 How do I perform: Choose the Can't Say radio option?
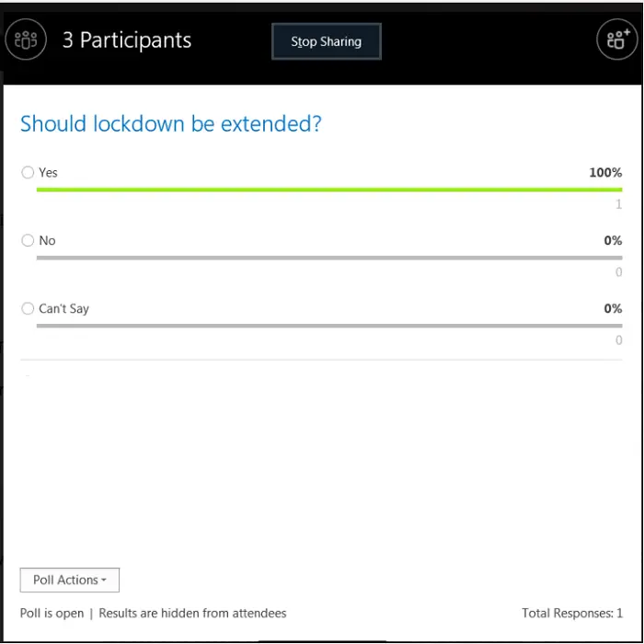(28, 308)
